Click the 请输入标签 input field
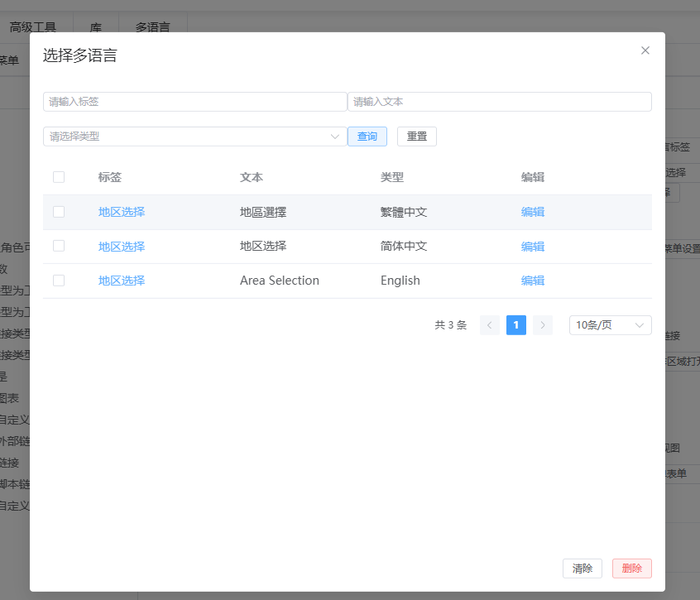 tap(195, 102)
